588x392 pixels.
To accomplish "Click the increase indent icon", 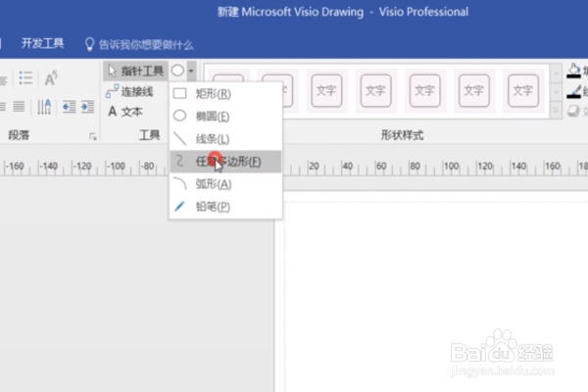I will [87, 107].
